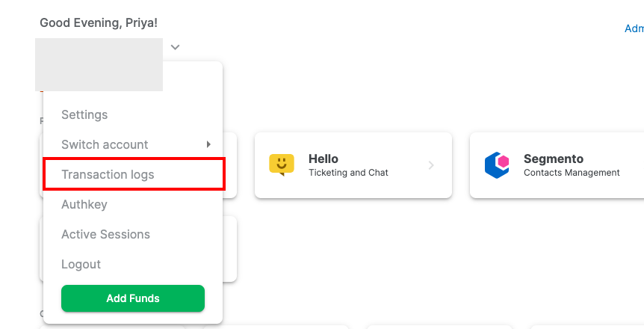644x329 pixels.
Task: Click the Segmento blue hexagon logo
Action: click(497, 165)
